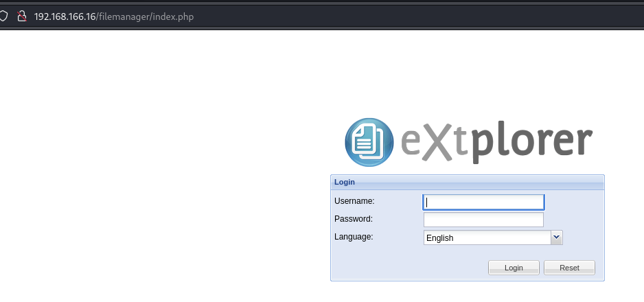The image size is (644, 302).
Task: Focus the Username input field
Action: [483, 202]
